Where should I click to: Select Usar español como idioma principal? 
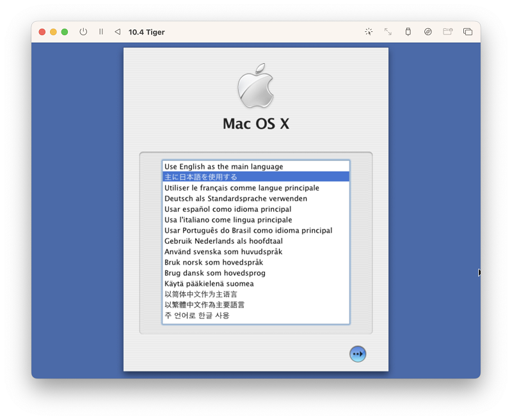[255, 209]
